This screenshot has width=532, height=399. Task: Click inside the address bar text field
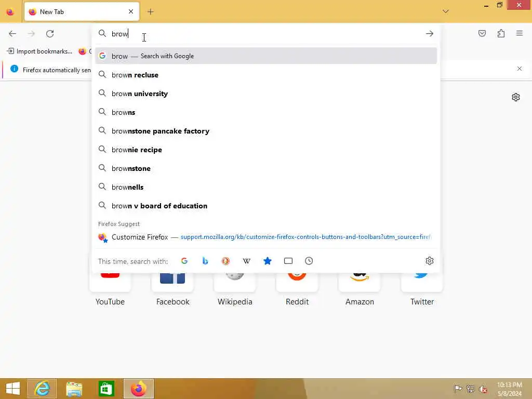pyautogui.click(x=267, y=34)
